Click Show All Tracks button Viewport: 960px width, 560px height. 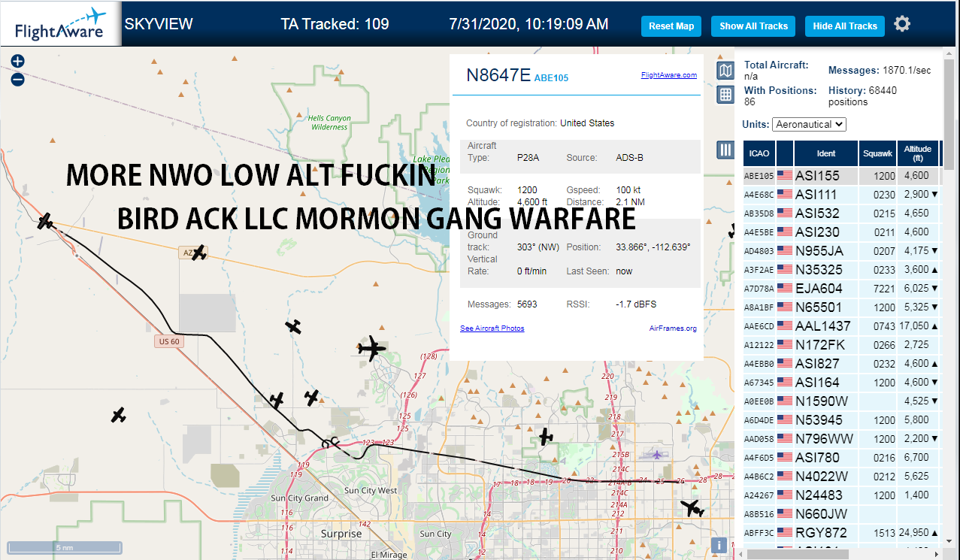(753, 26)
